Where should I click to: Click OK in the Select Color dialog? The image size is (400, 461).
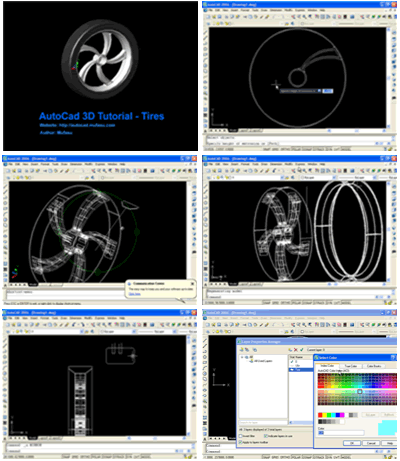click(x=352, y=443)
